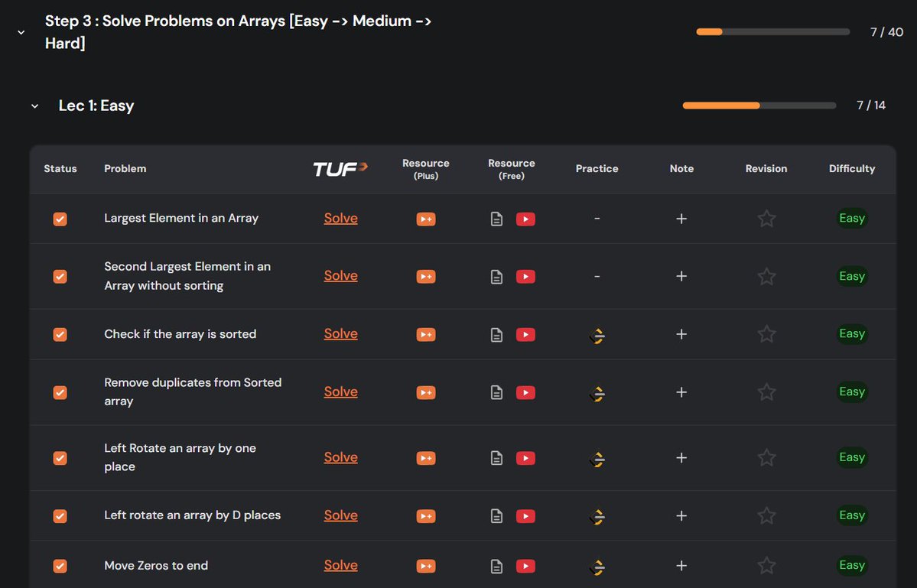Viewport: 917px width, 588px height.
Task: Add note for Check if the array is sorted
Action: click(x=681, y=333)
